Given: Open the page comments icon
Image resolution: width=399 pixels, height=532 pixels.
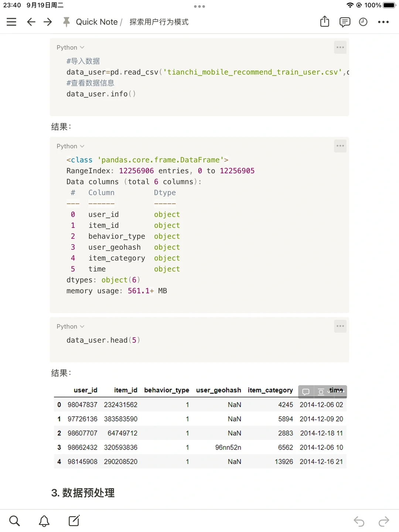Looking at the screenshot, I should (x=345, y=22).
